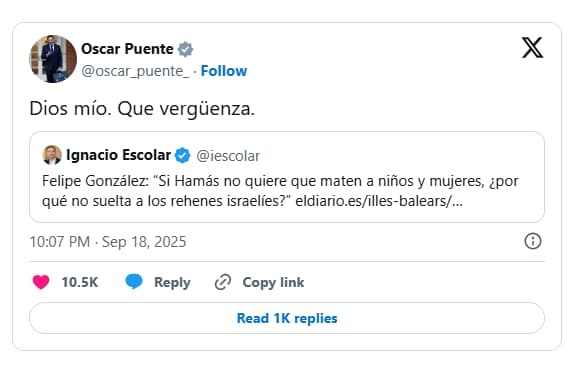Click the copy link chain icon

[223, 282]
